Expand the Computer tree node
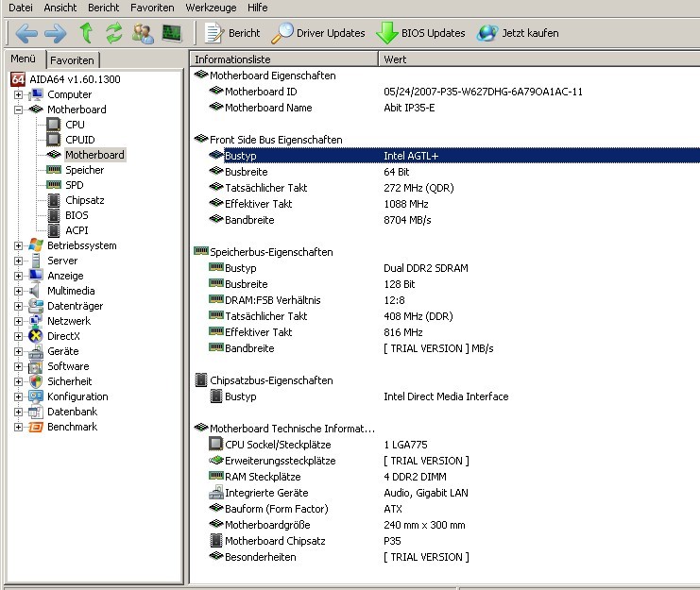The height and width of the screenshot is (590, 700). point(18,94)
